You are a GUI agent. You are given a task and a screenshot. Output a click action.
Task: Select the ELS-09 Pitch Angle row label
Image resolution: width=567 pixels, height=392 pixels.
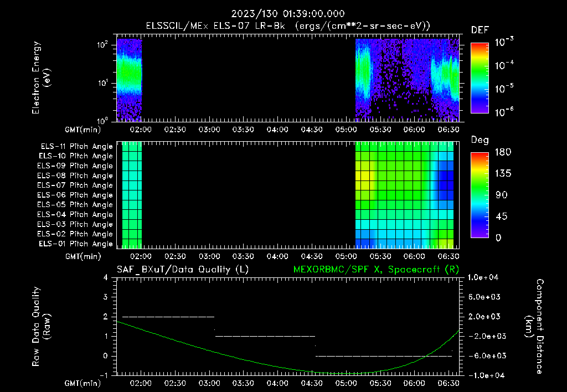[75, 166]
